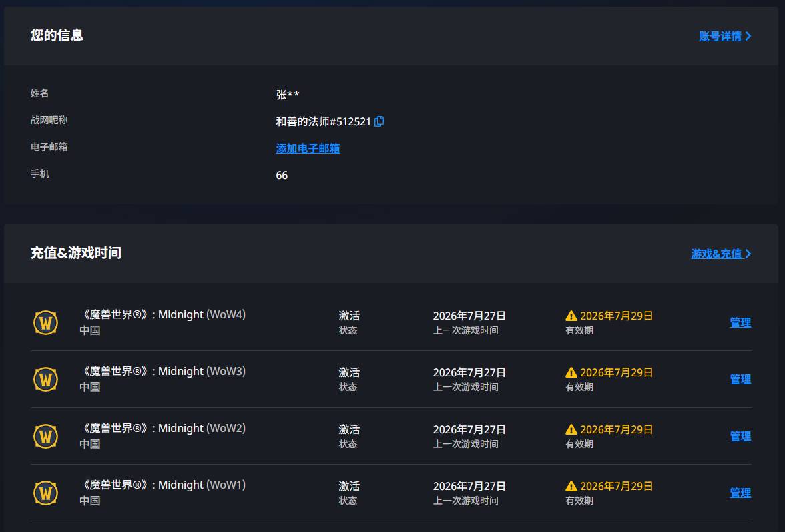Screen dimensions: 785x532
Task: Click the 激活 status in the WoW3 row
Action: (350, 372)
